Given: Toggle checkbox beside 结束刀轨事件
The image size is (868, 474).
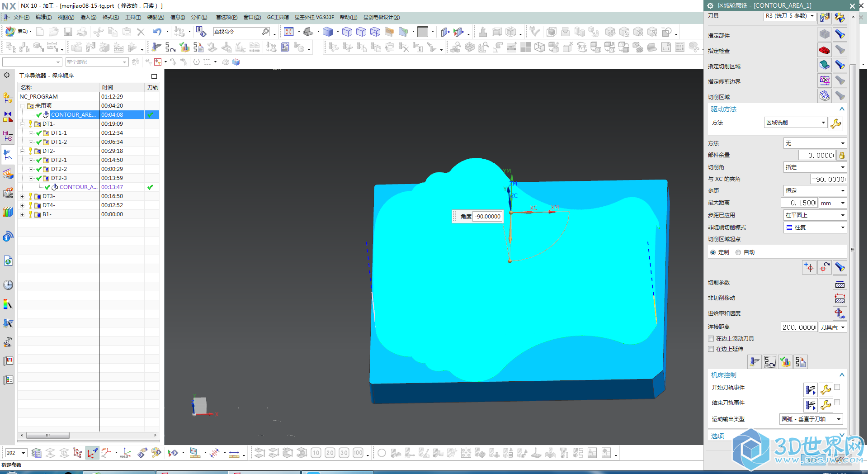Looking at the screenshot, I should pos(837,403).
